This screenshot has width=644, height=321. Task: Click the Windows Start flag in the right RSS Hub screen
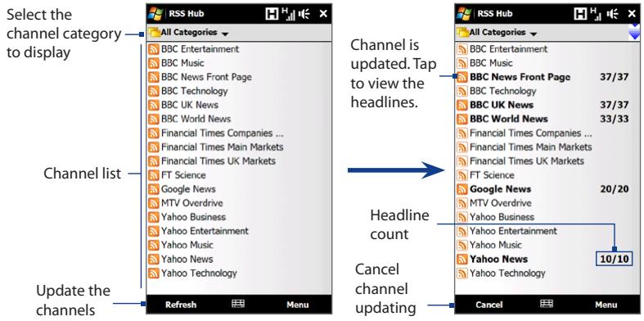(x=463, y=14)
